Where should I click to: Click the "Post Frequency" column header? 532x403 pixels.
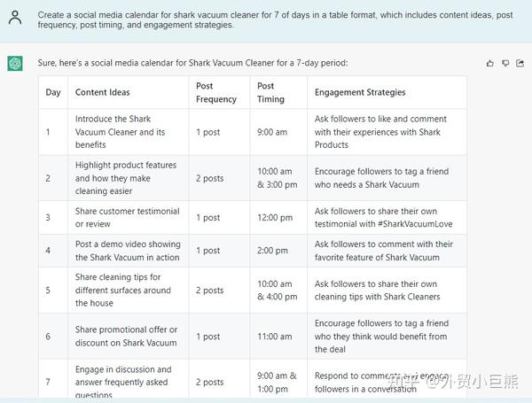216,92
